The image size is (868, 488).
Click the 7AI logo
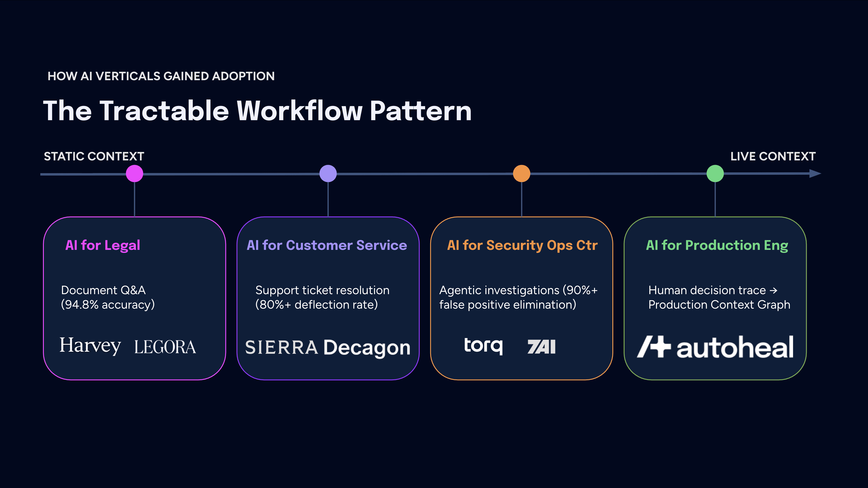pos(541,347)
